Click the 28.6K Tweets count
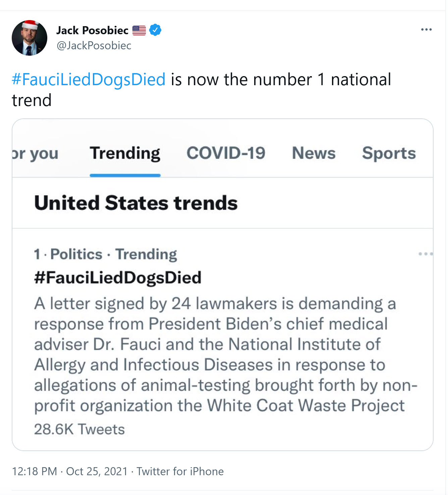Image resolution: width=448 pixels, height=495 pixels. (79, 429)
